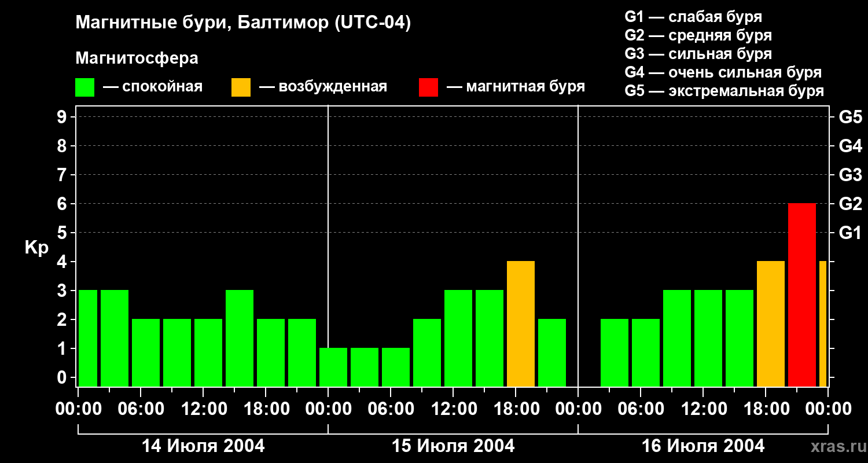Click the 'Магнитосфера' legend heading

(137, 58)
